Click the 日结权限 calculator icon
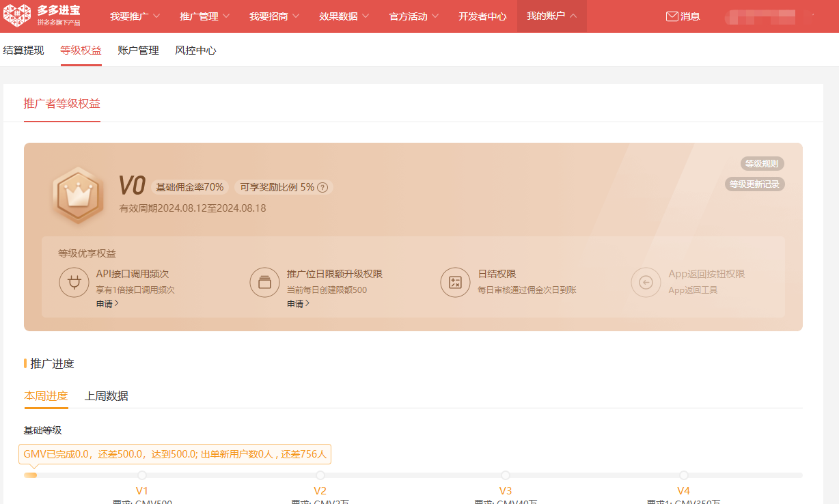This screenshot has width=839, height=504. click(455, 282)
